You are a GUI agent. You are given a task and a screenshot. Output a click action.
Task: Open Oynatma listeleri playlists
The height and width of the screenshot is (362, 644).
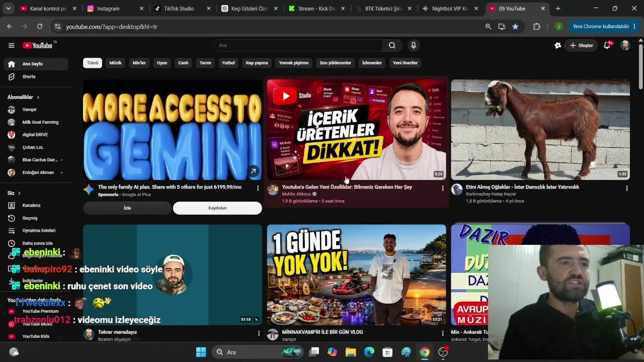[x=35, y=231]
